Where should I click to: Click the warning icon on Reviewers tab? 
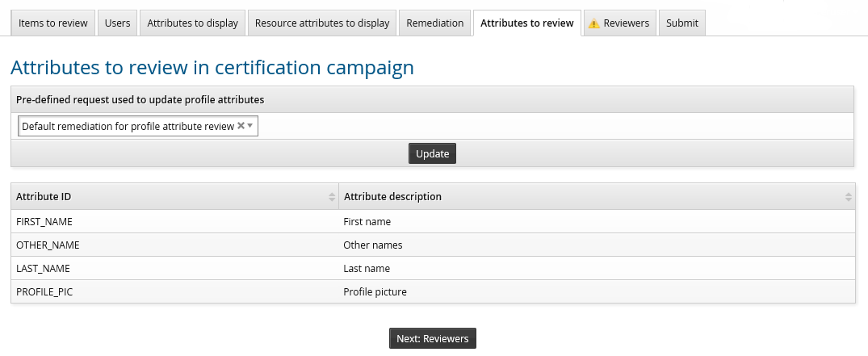[x=593, y=23]
